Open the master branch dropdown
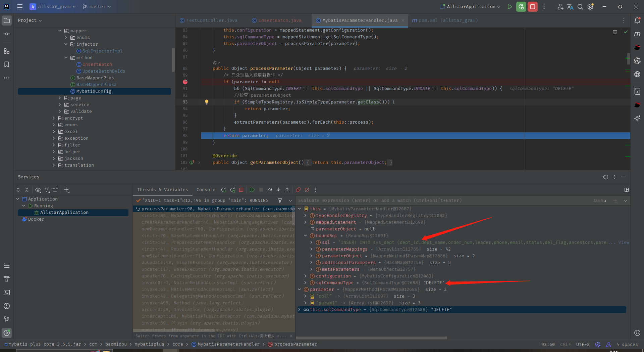Image resolution: width=644 pixels, height=352 pixels. (x=97, y=6)
